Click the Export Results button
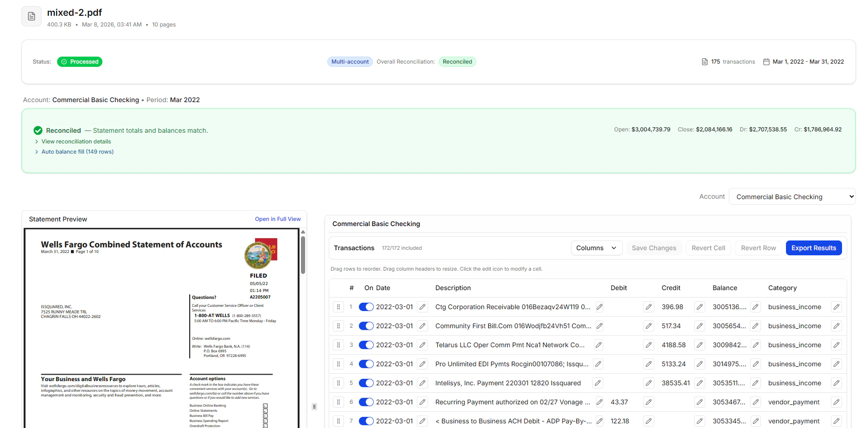Screen dimensions: 868x428 [814, 247]
